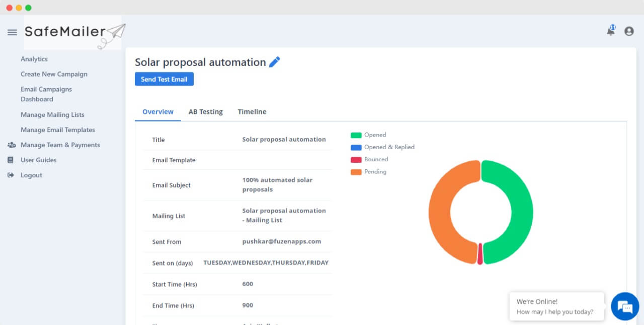Screen dimensions: 644x325
Task: Open the hamburger menu icon
Action: point(12,32)
